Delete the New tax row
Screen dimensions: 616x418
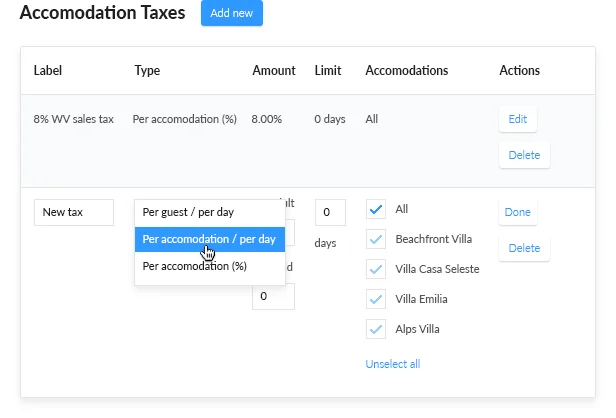(x=524, y=248)
